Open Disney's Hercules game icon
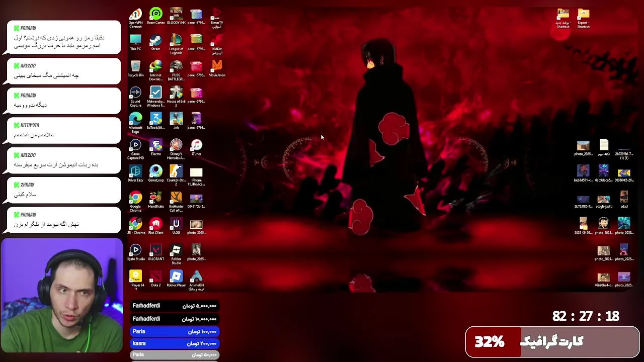 176,149
